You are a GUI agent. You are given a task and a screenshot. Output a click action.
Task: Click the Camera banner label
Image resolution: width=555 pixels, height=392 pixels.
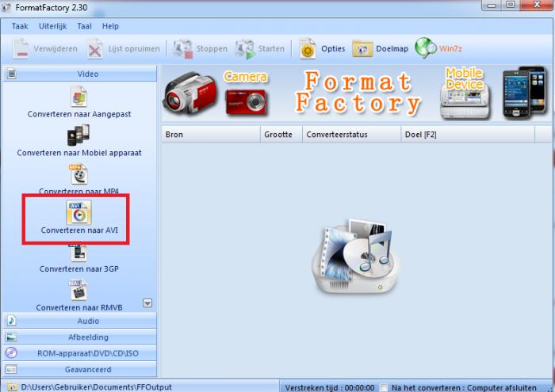point(246,77)
